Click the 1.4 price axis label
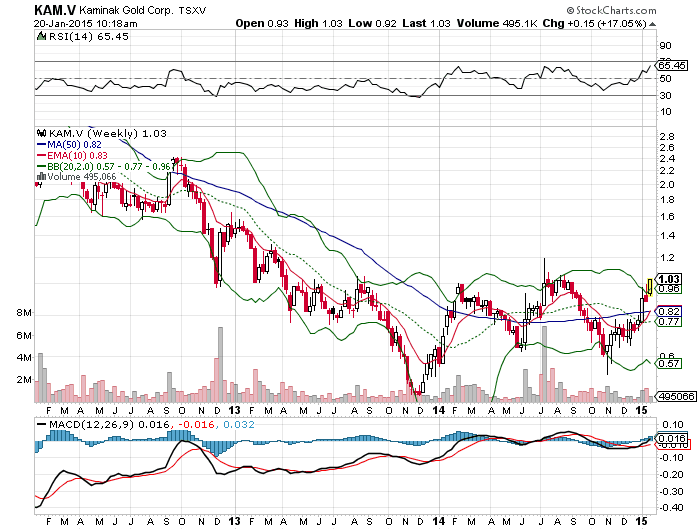 coord(667,236)
